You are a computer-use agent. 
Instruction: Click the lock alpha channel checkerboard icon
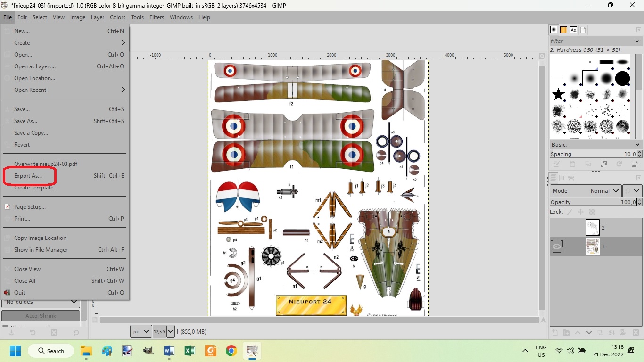click(592, 212)
